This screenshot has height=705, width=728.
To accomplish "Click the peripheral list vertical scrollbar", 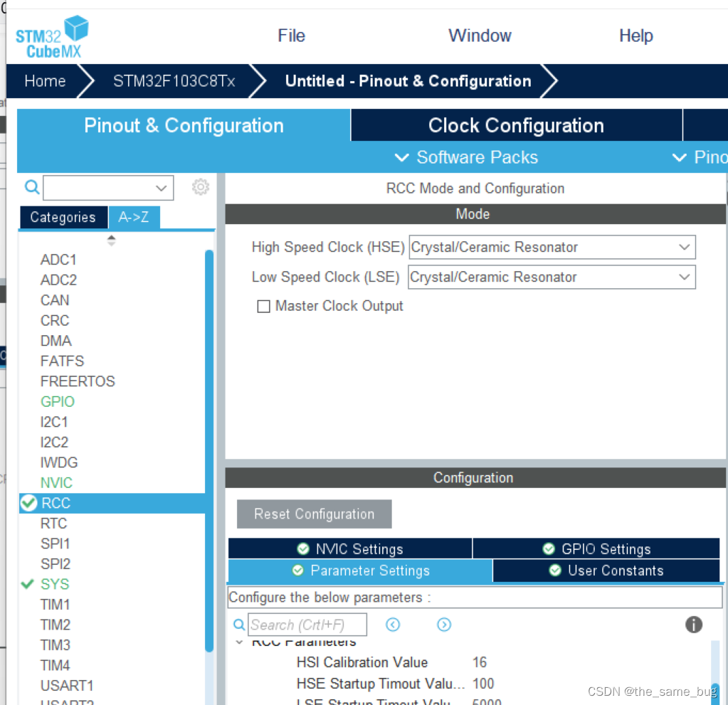I will [209, 450].
